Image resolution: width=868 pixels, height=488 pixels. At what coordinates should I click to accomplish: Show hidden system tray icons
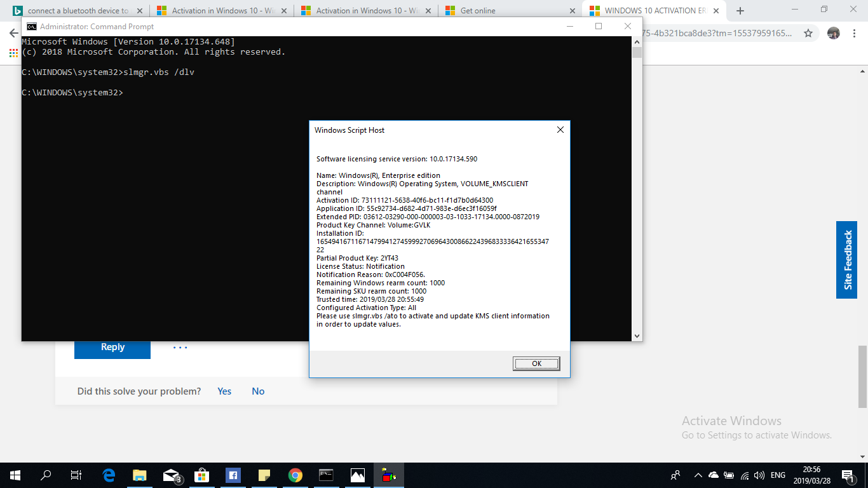pyautogui.click(x=698, y=475)
